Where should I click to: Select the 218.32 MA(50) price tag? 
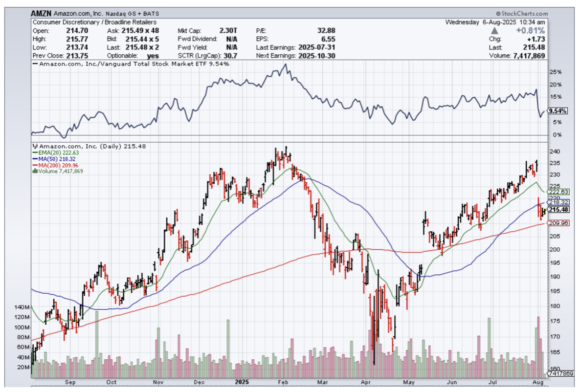pyautogui.click(x=558, y=202)
